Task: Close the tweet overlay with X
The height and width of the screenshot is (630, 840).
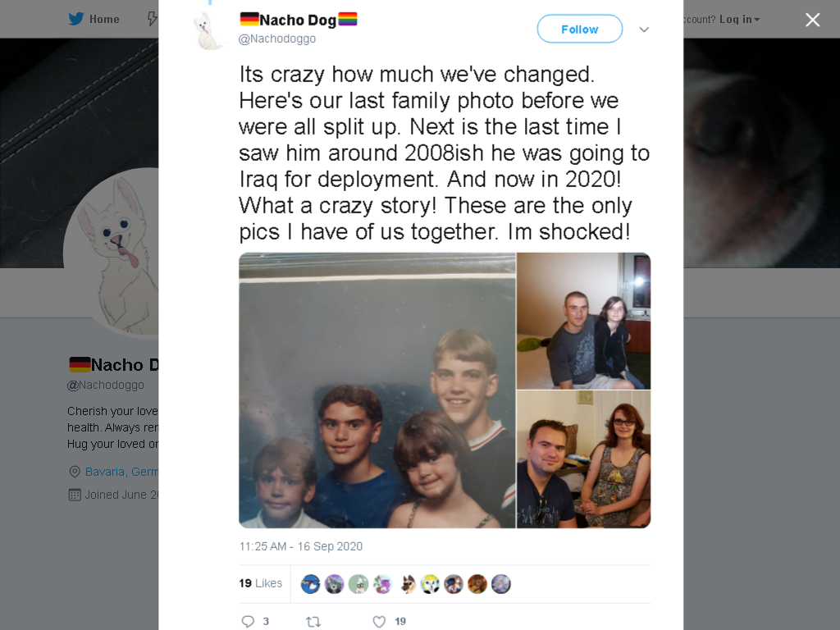Action: pyautogui.click(x=813, y=20)
